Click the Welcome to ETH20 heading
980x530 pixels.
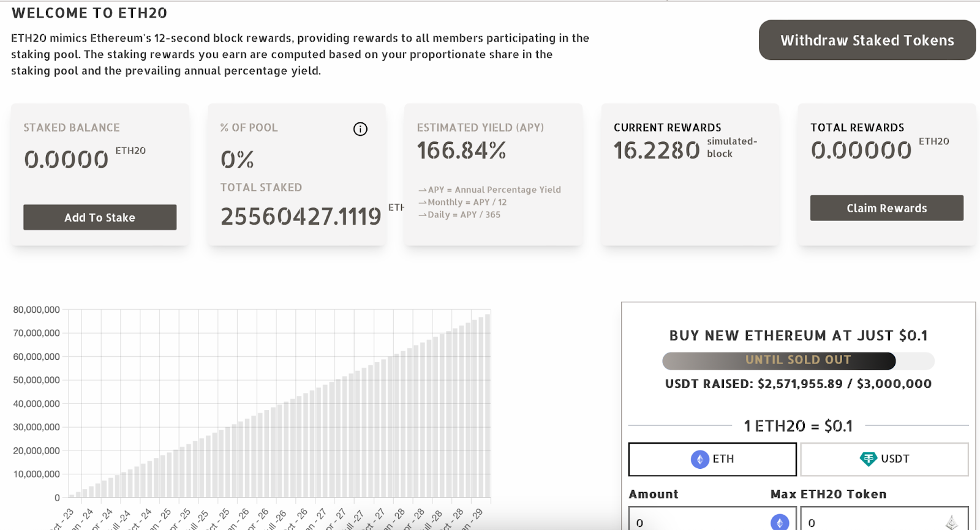[x=89, y=13]
